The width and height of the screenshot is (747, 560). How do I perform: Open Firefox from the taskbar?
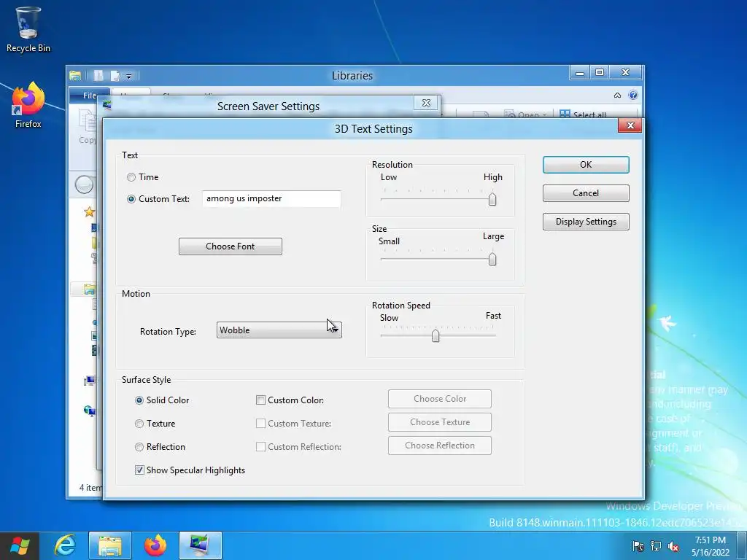[x=155, y=545]
